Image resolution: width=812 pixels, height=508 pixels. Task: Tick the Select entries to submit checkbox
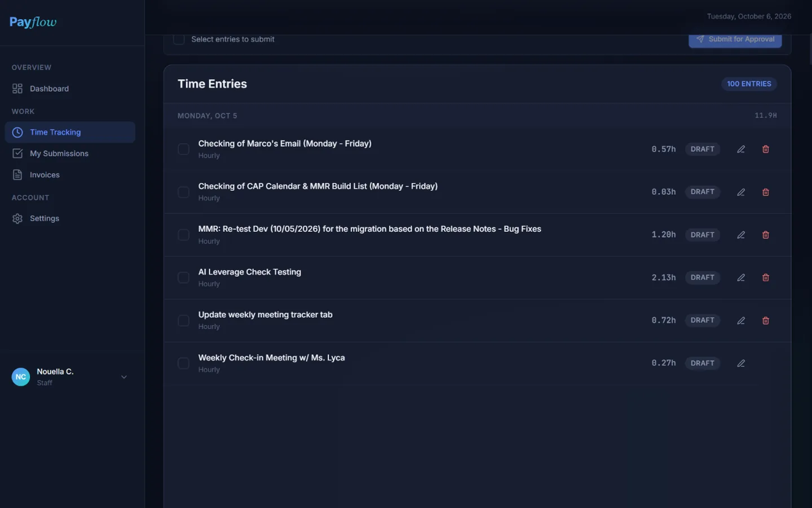pos(179,39)
